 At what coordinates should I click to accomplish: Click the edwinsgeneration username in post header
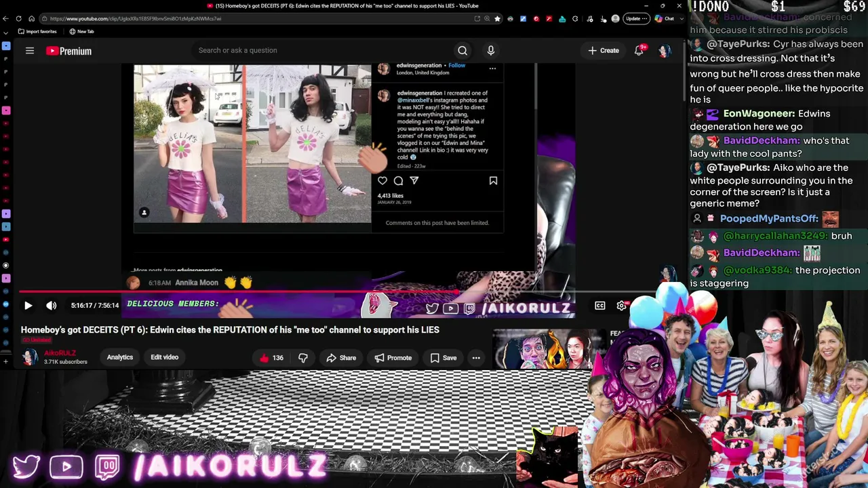pyautogui.click(x=419, y=66)
